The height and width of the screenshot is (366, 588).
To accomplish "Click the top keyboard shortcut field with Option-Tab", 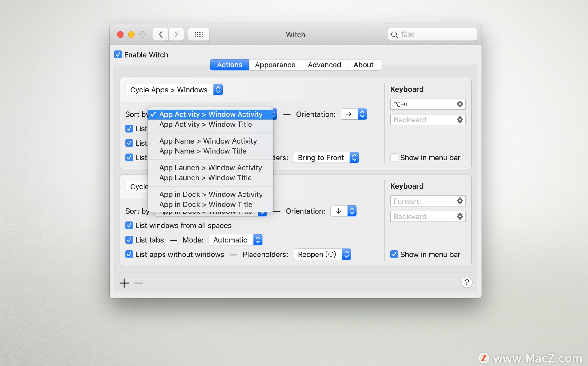I will coord(428,104).
